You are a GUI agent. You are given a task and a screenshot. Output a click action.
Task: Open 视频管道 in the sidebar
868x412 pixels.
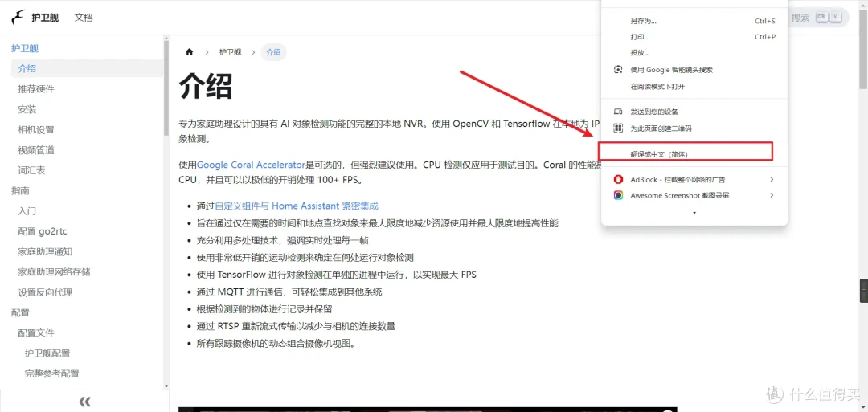tap(36, 150)
